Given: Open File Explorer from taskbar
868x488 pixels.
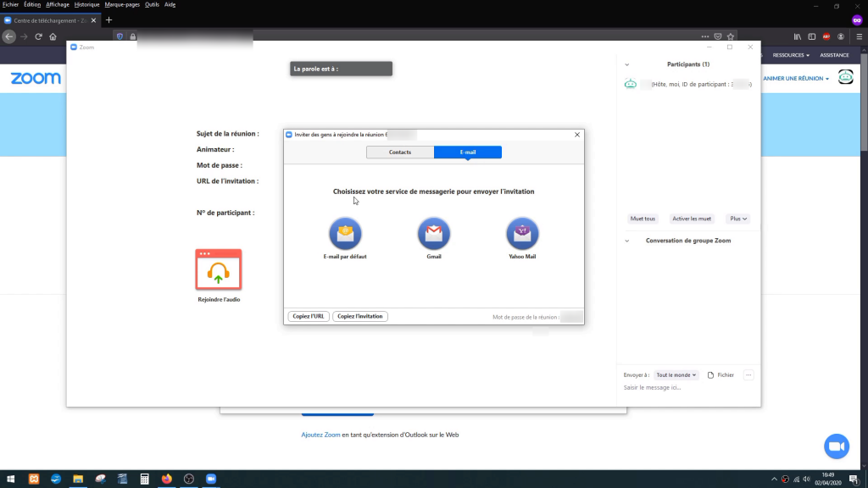Looking at the screenshot, I should click(78, 479).
